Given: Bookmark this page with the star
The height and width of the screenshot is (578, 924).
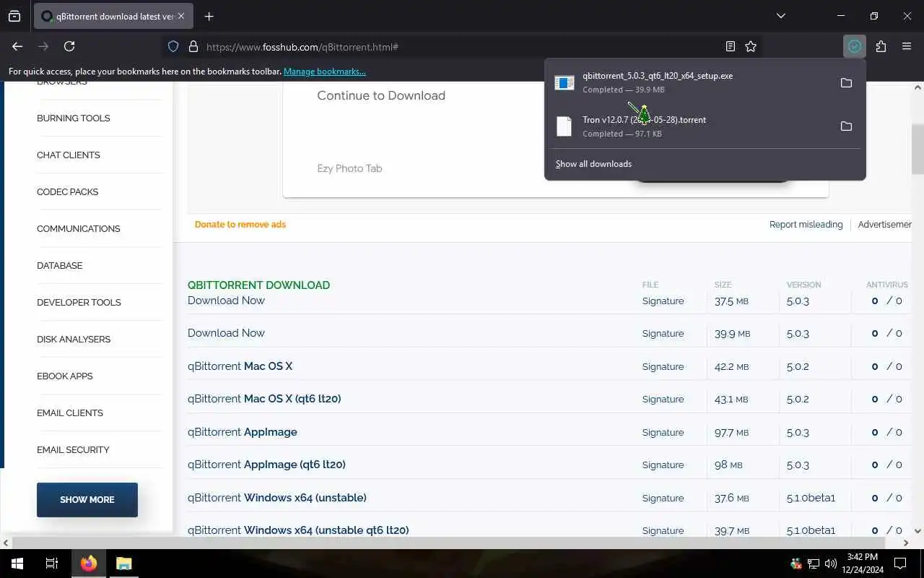Looking at the screenshot, I should click(x=751, y=46).
